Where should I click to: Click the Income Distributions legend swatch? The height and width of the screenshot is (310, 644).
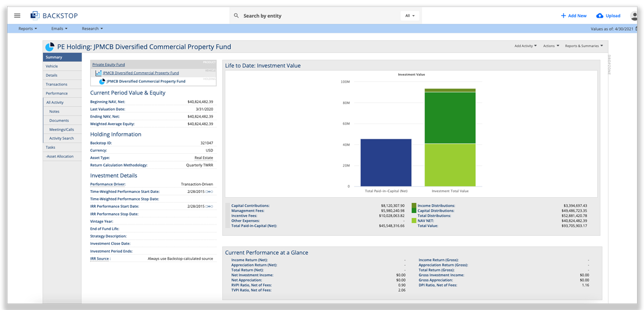pos(414,206)
